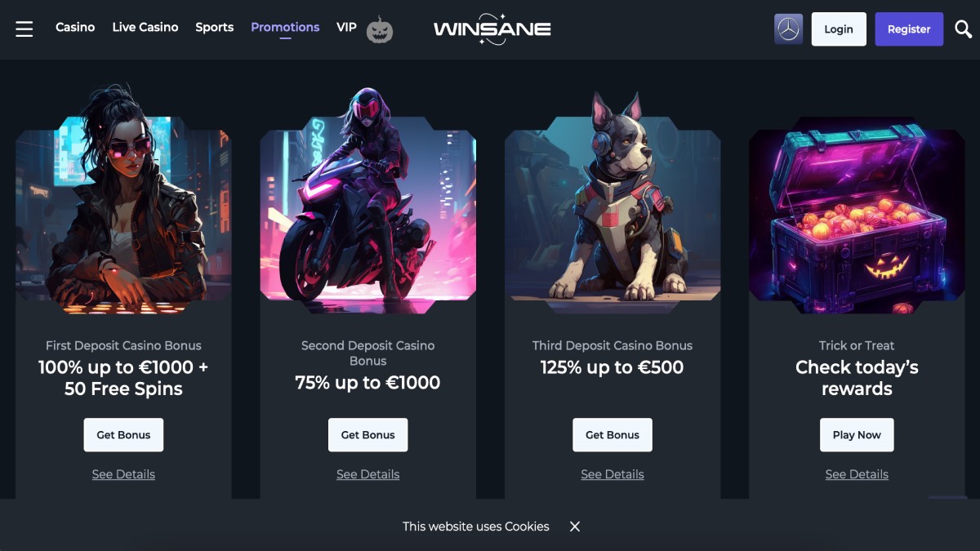The width and height of the screenshot is (980, 551).
Task: Get Bonus for First Deposit offer
Action: coord(123,435)
